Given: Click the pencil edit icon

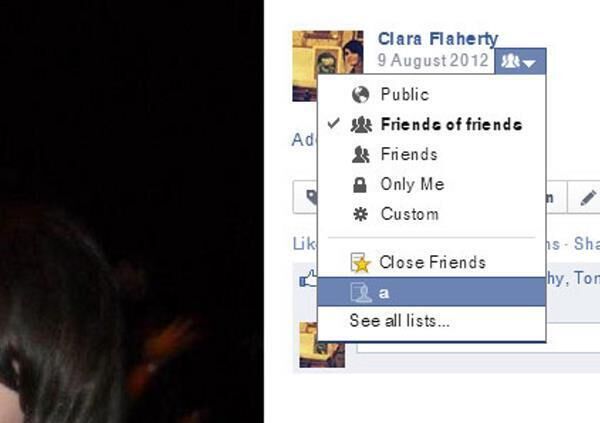Looking at the screenshot, I should pos(589,198).
